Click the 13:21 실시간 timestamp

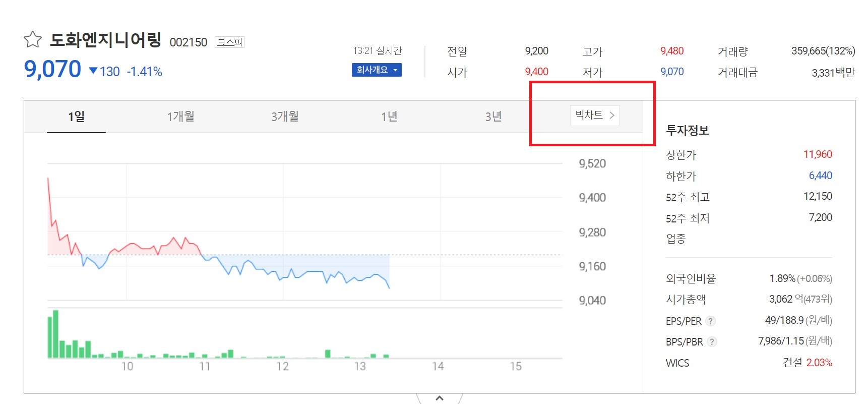coord(378,50)
